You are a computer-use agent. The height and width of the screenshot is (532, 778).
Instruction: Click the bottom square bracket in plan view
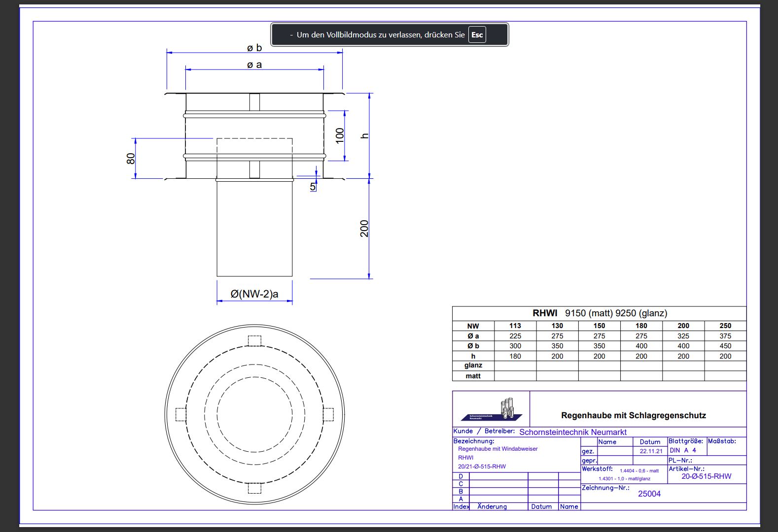(254, 488)
